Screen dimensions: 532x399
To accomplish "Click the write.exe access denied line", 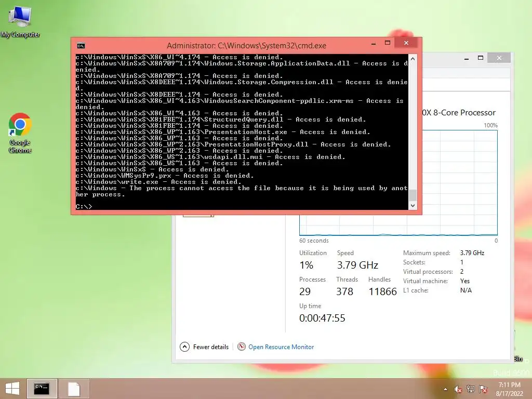I will pyautogui.click(x=158, y=182).
